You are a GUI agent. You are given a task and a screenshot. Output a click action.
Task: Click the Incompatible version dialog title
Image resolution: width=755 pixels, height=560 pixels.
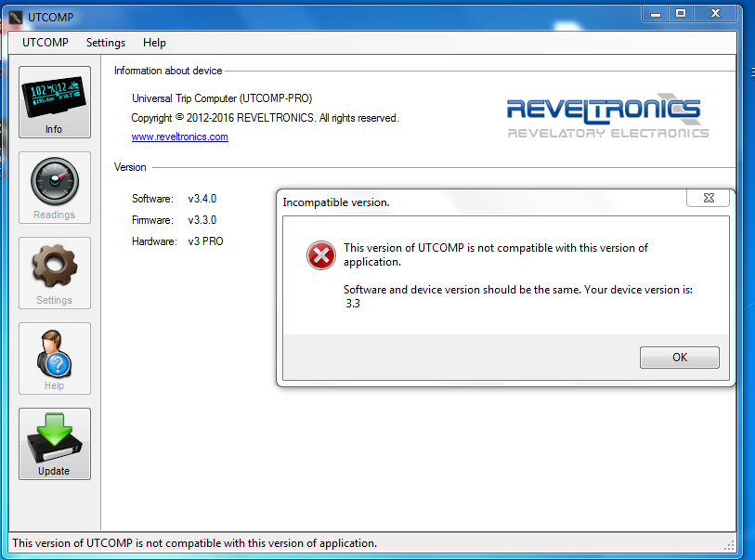336,202
